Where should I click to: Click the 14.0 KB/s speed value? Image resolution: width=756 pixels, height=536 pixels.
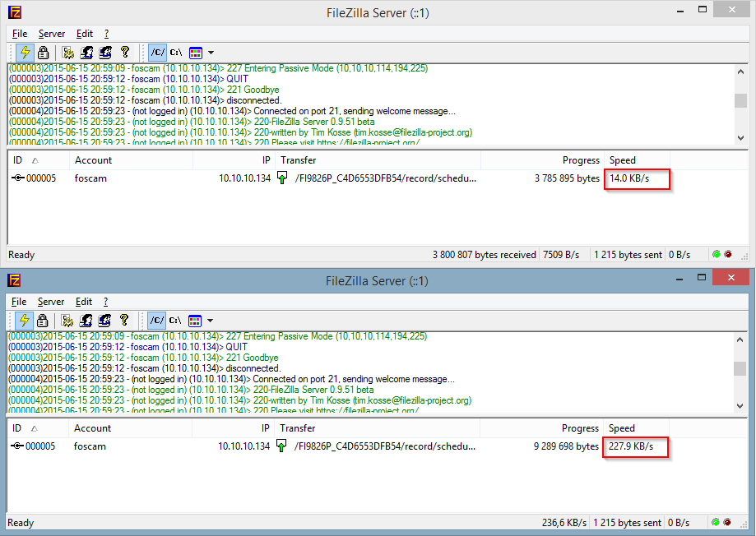(629, 178)
